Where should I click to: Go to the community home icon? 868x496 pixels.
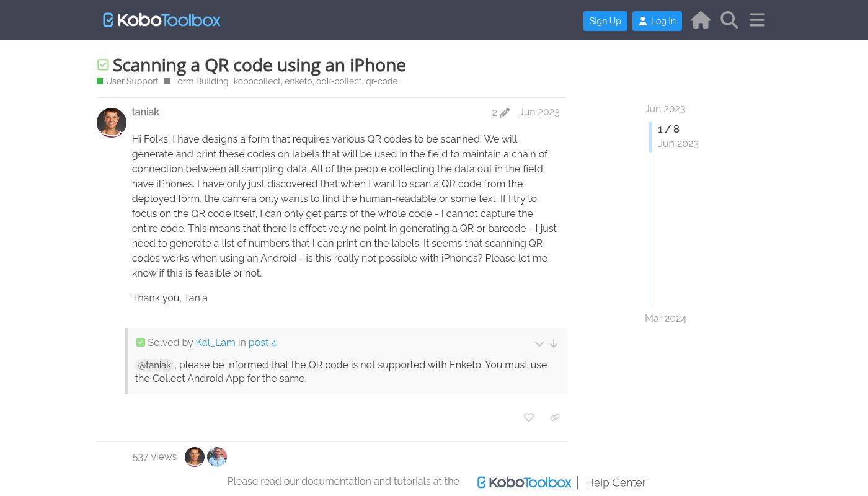701,20
